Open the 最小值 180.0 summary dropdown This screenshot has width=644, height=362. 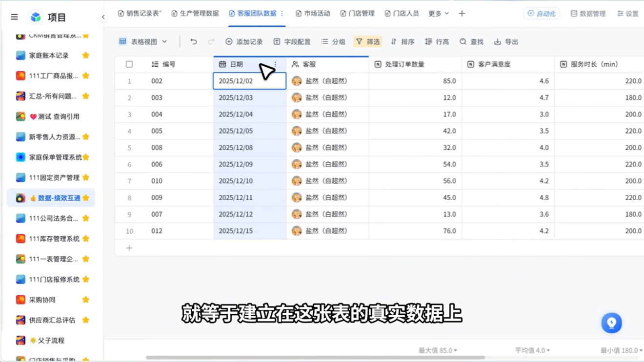pyautogui.click(x=622, y=350)
